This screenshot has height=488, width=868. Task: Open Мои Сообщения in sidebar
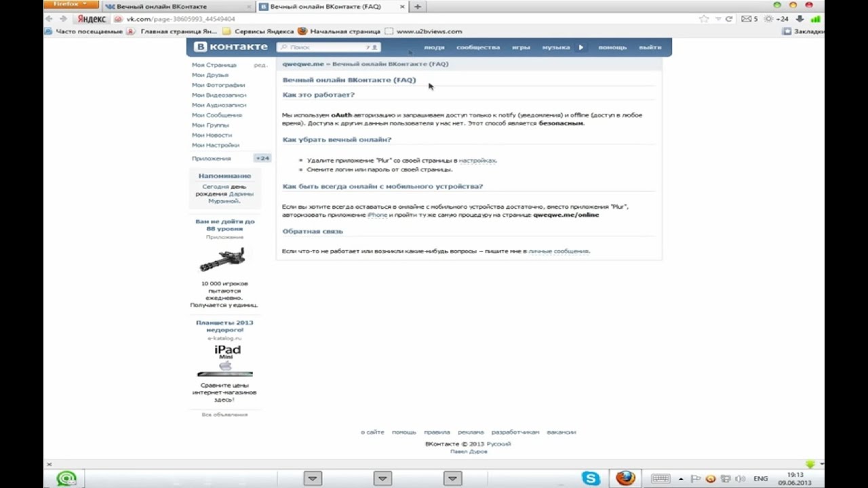[217, 115]
